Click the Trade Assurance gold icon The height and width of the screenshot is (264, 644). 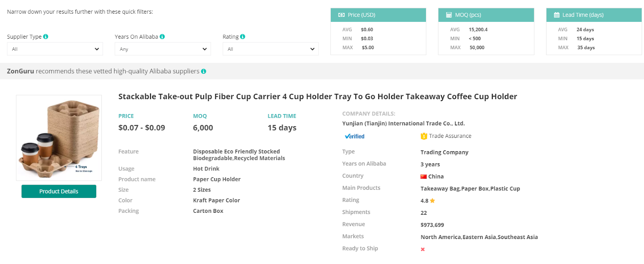pos(423,136)
